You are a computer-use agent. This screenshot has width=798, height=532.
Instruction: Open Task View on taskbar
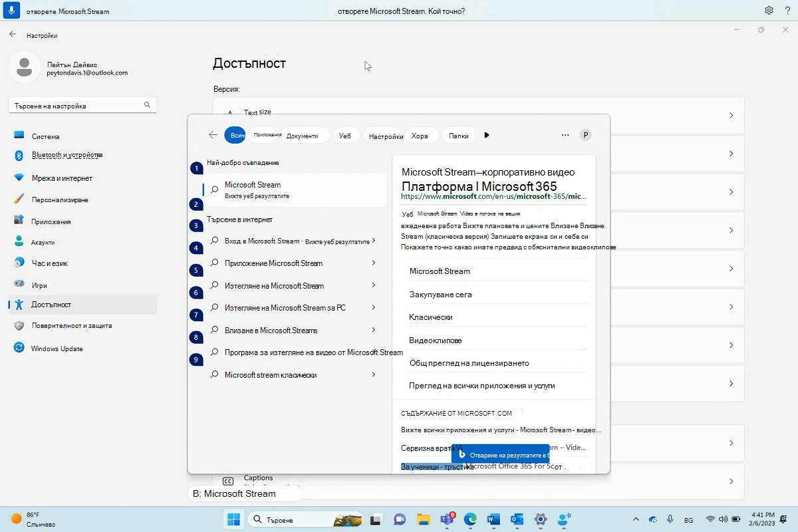pyautogui.click(x=376, y=519)
